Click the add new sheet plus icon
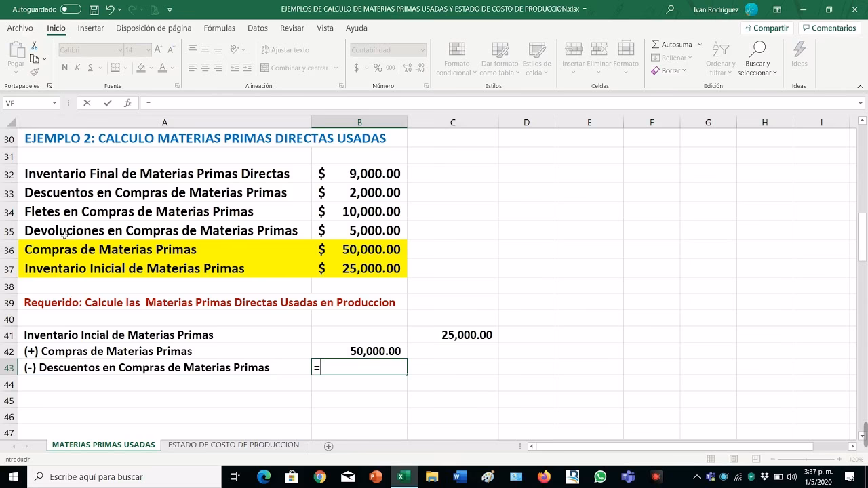The height and width of the screenshot is (488, 868). click(329, 446)
